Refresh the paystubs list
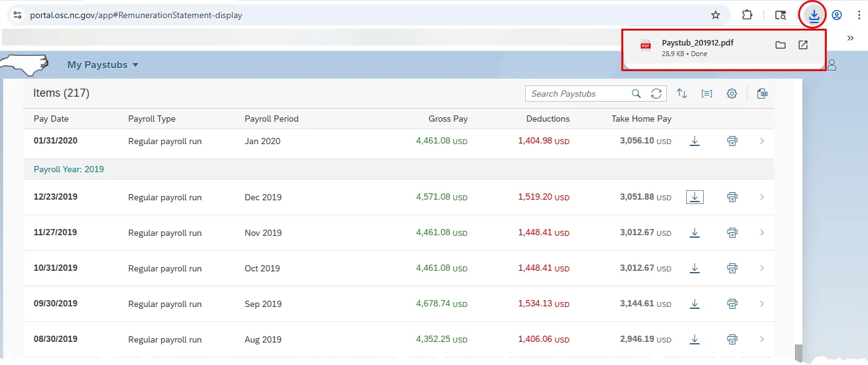 pos(656,94)
